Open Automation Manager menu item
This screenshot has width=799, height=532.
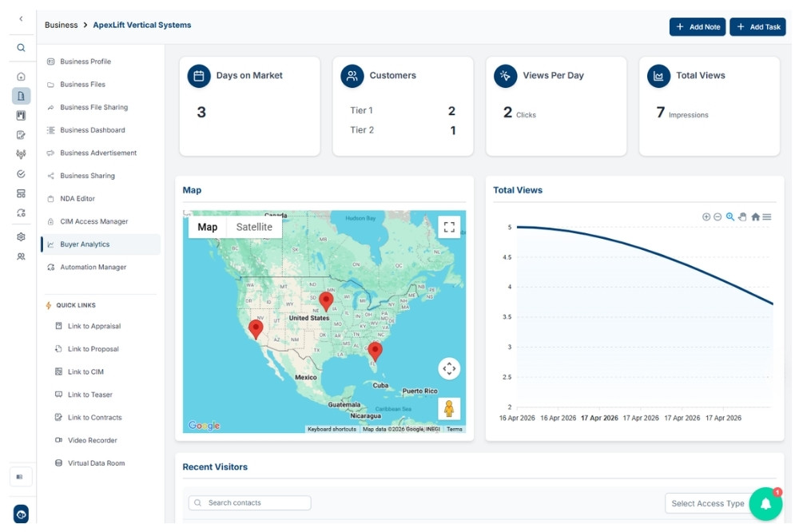coord(101,267)
